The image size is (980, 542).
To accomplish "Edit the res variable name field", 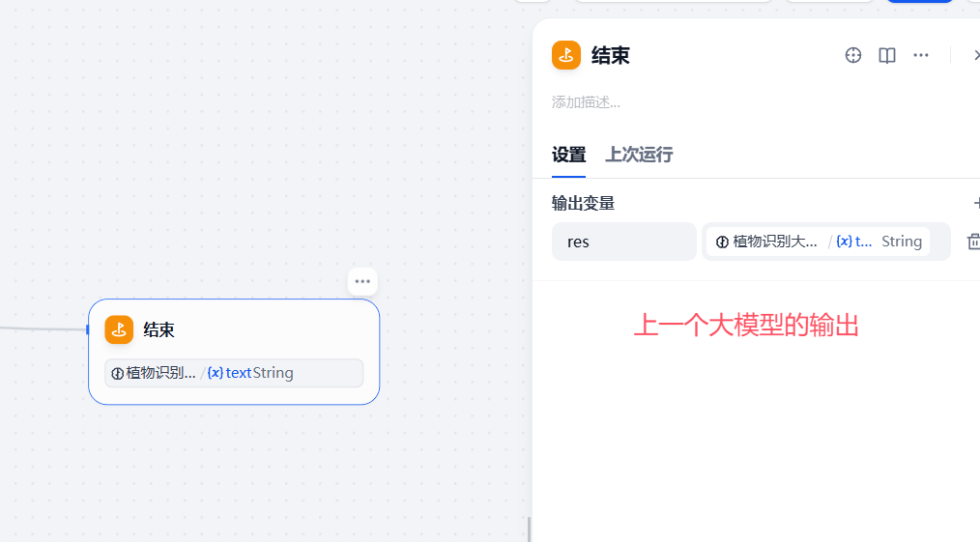I will (623, 242).
